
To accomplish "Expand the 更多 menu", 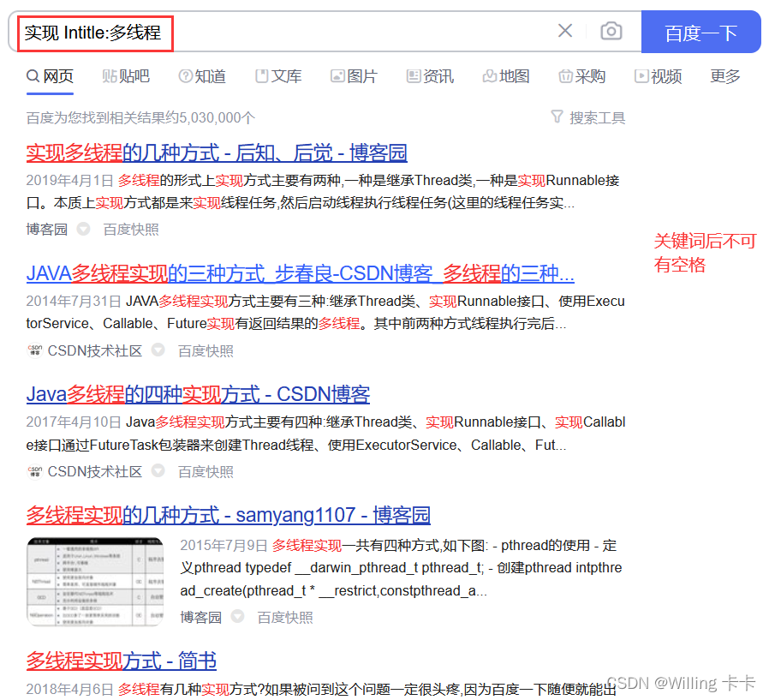I will [x=724, y=76].
